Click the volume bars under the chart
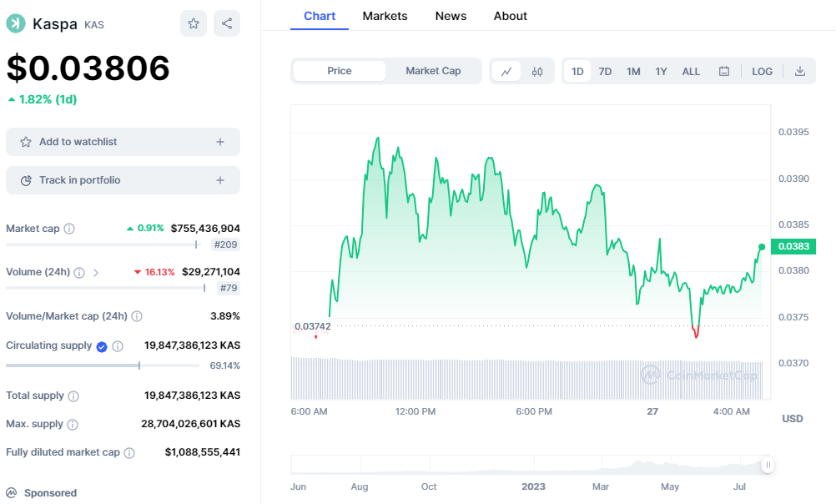836x504 pixels. click(x=528, y=379)
